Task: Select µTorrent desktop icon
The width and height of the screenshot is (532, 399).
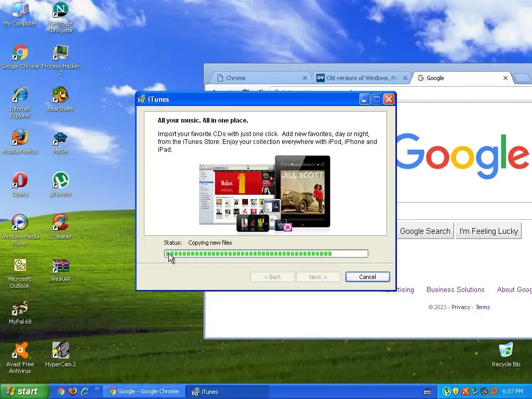Action: click(x=60, y=184)
